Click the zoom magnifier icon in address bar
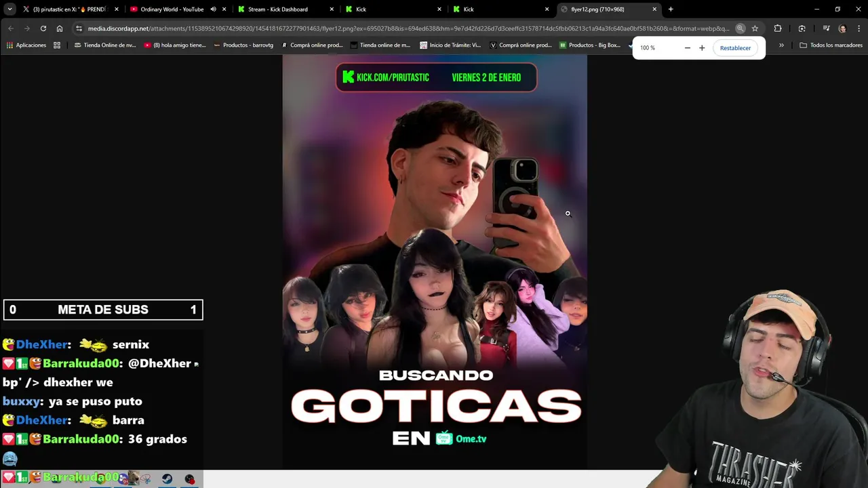Image resolution: width=868 pixels, height=488 pixels. click(741, 28)
